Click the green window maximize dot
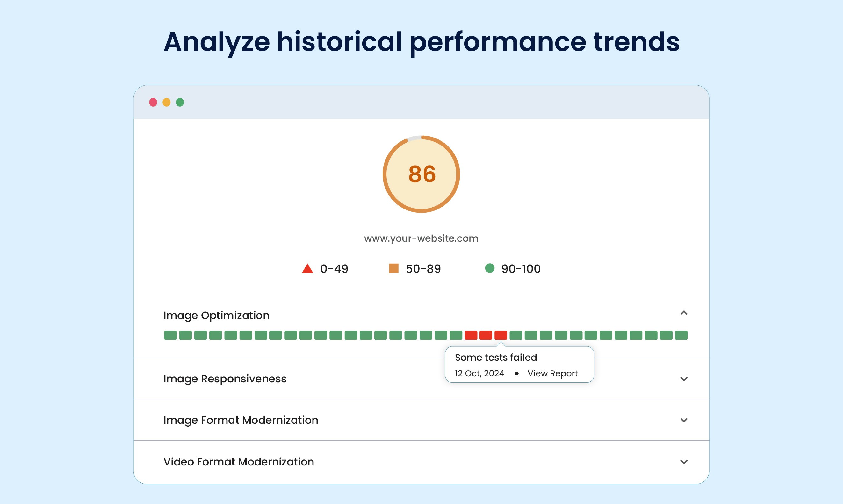 click(x=180, y=102)
